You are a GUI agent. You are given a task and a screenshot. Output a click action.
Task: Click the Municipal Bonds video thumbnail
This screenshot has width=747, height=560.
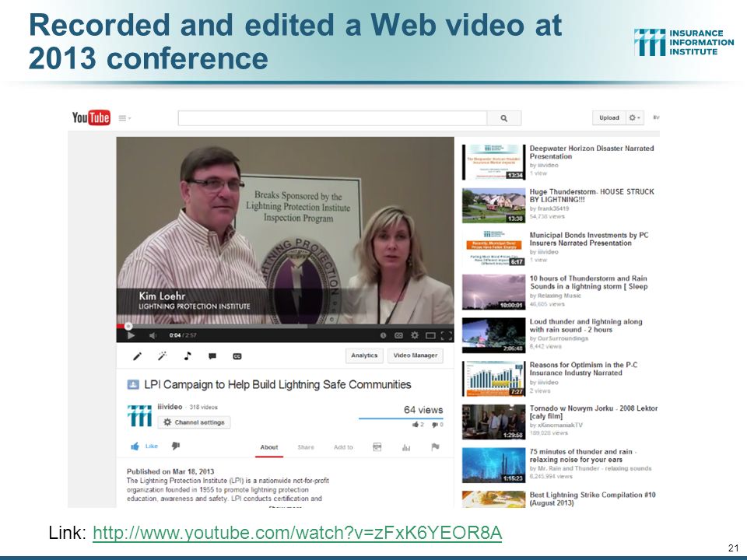click(493, 249)
